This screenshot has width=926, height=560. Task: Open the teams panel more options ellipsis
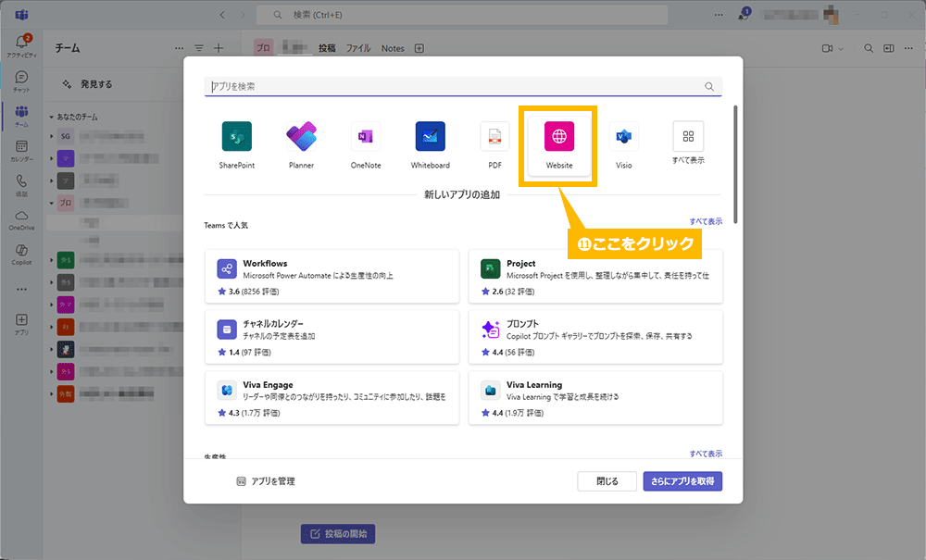(179, 48)
